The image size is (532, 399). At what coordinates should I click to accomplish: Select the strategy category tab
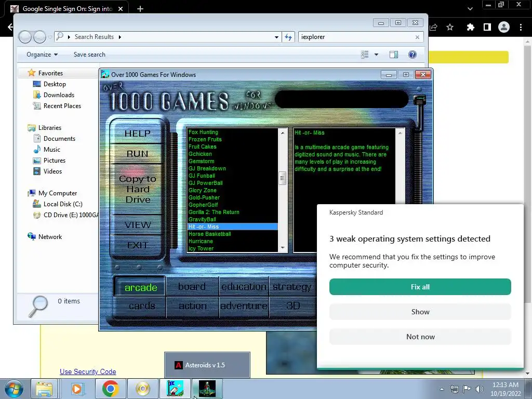coord(292,287)
